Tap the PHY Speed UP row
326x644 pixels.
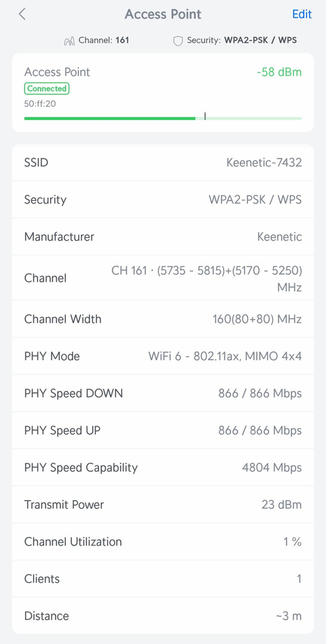coord(163,430)
